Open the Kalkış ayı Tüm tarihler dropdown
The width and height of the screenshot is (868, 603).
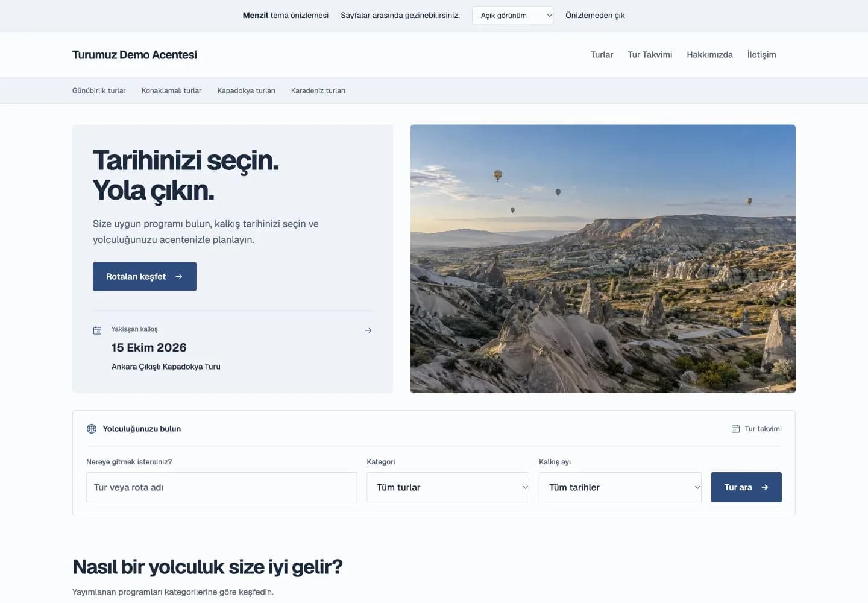click(620, 487)
